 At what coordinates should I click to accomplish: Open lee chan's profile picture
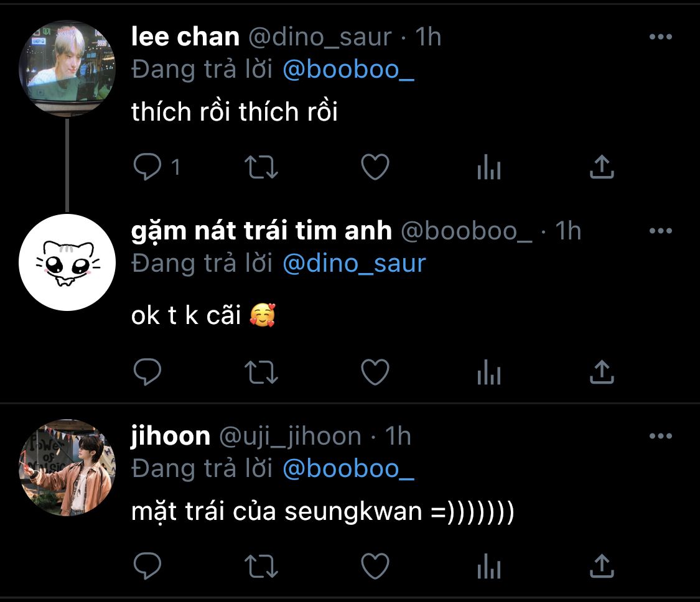(67, 68)
